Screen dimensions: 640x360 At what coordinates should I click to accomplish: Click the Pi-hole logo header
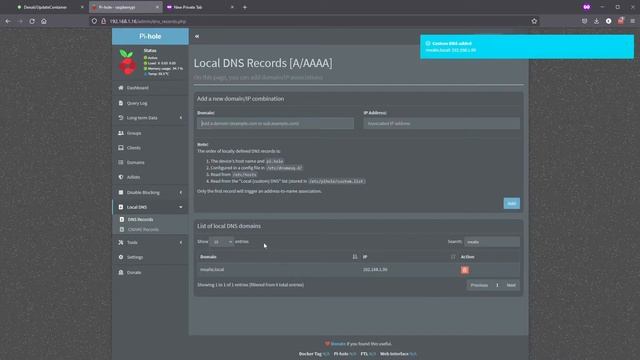(150, 36)
